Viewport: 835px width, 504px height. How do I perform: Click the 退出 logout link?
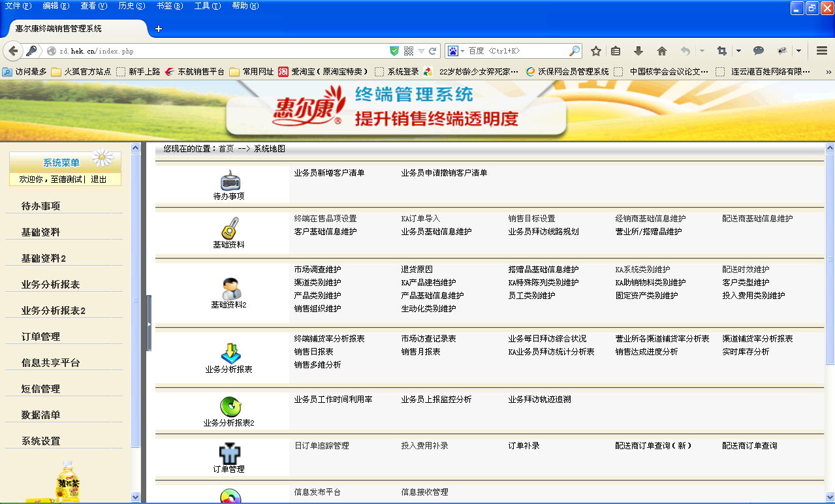99,180
